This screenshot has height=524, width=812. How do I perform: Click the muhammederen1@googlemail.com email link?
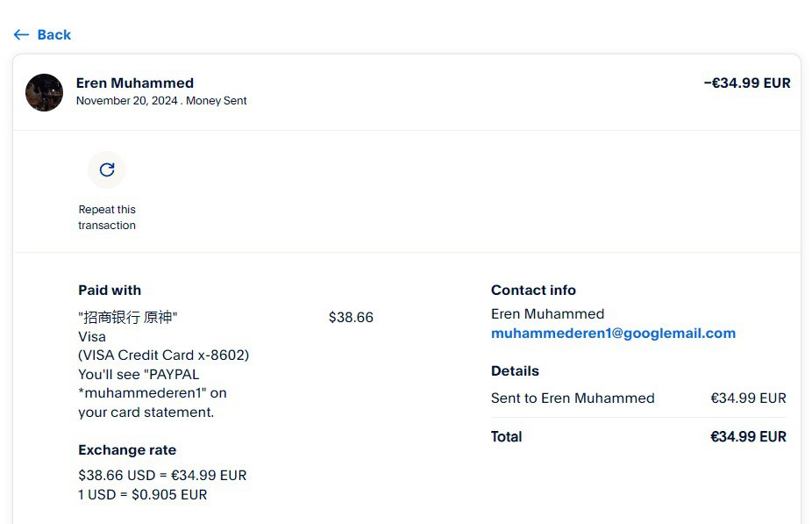pyautogui.click(x=613, y=334)
